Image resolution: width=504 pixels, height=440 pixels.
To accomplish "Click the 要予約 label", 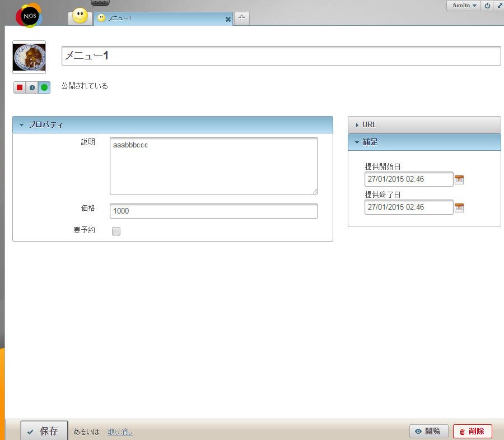I will pyautogui.click(x=84, y=230).
